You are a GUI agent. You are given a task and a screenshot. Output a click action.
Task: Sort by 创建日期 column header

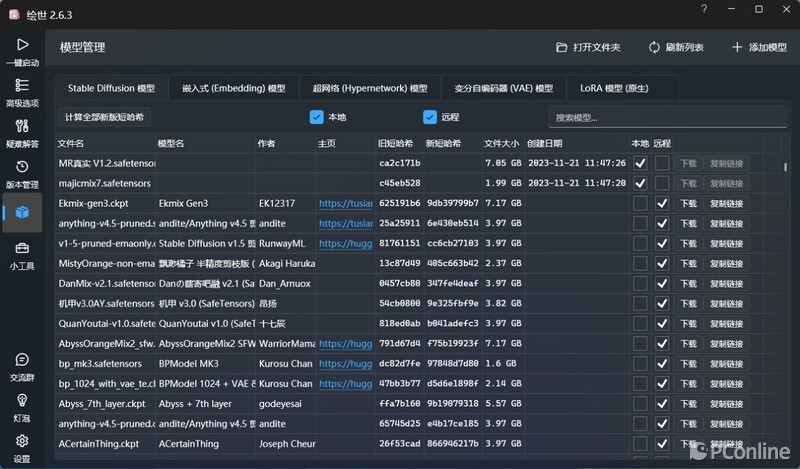click(577, 143)
